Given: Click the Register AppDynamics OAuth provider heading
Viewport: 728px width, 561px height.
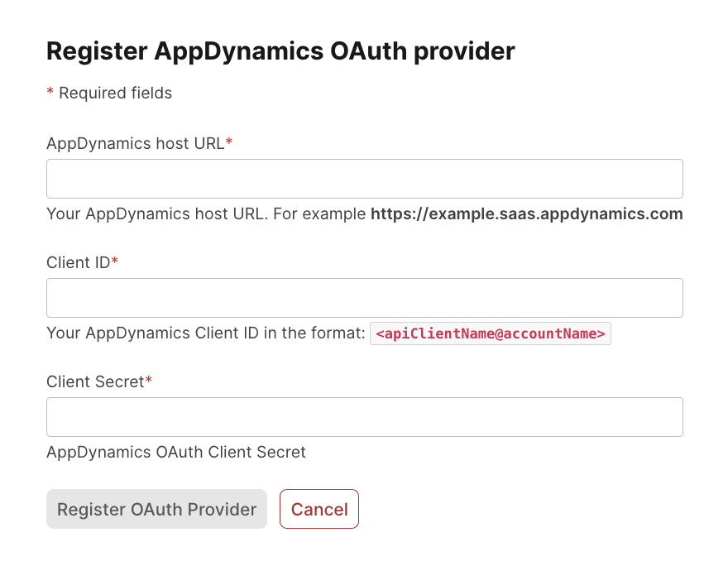Looking at the screenshot, I should click(x=280, y=50).
